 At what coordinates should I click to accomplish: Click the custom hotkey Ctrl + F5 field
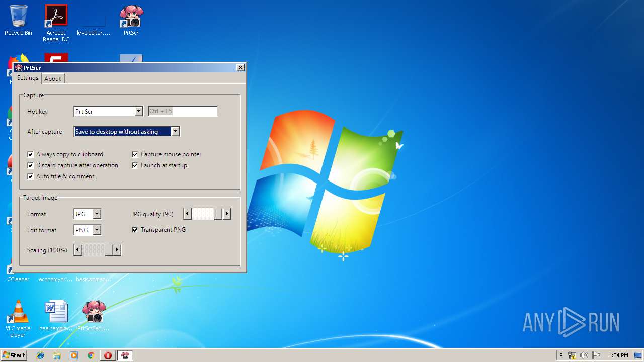(183, 111)
